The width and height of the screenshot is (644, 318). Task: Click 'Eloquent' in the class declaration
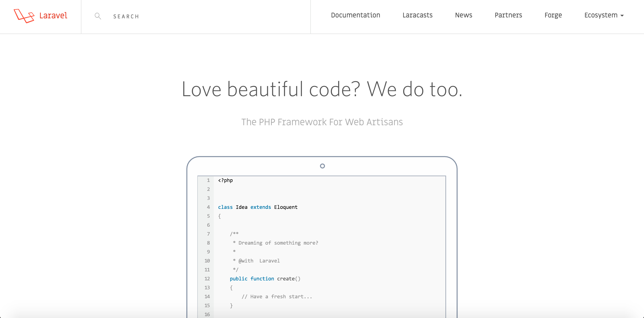pos(286,207)
